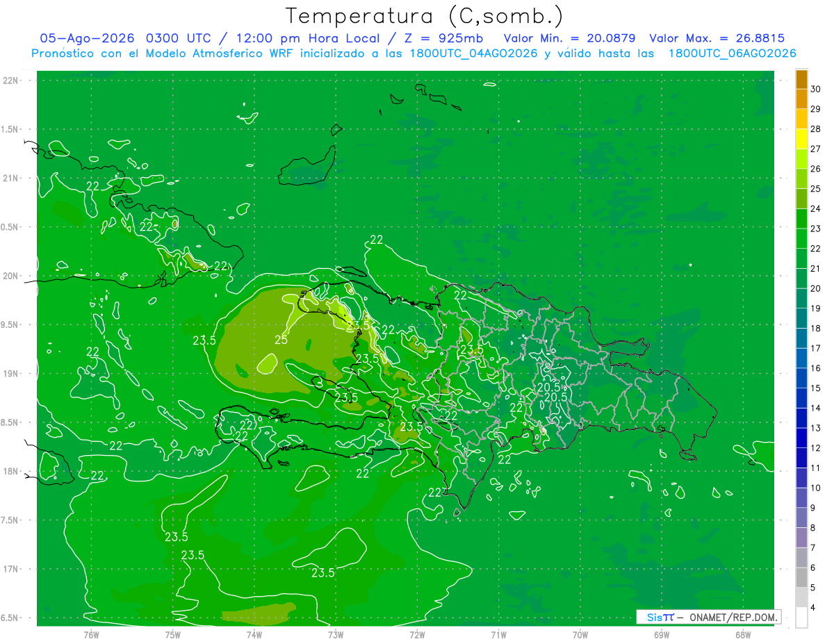Click the green swatch between 22 and 23
Screen dimensions: 834x644
tap(801, 239)
